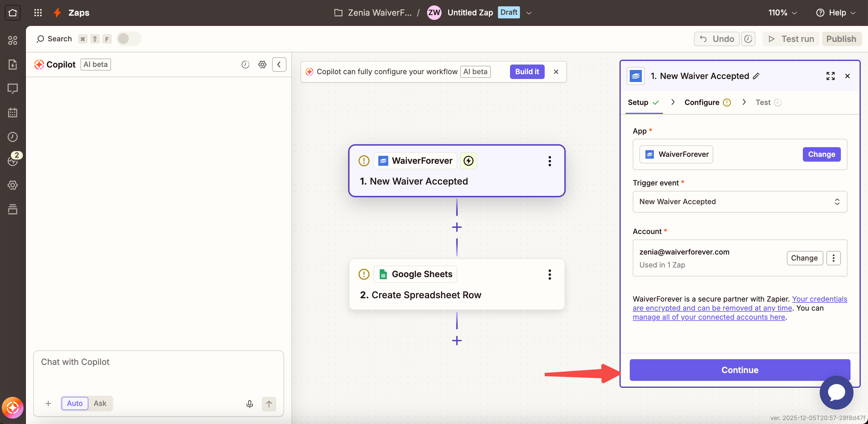Image resolution: width=868 pixels, height=424 pixels.
Task: Toggle the switch next to Search
Action: point(128,39)
